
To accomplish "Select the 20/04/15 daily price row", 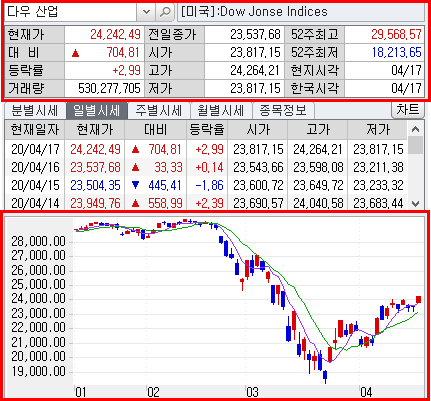I will coord(206,185).
